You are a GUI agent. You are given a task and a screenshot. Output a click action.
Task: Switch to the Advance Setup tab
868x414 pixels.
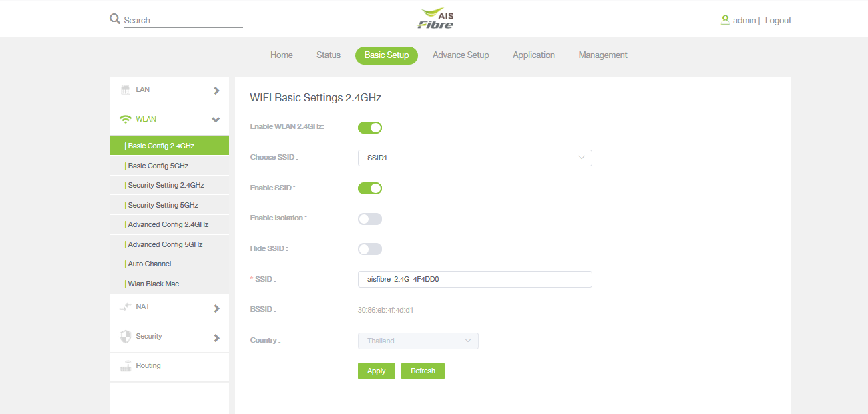point(461,55)
